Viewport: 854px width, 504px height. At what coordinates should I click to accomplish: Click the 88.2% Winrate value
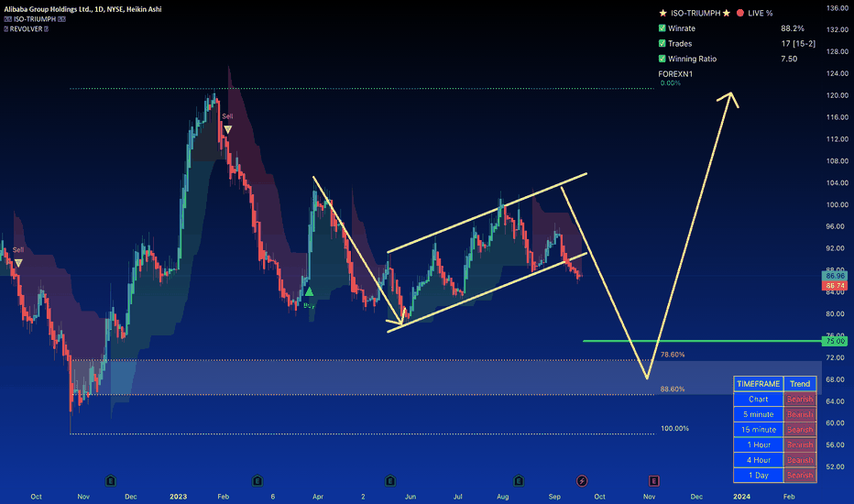pos(793,28)
